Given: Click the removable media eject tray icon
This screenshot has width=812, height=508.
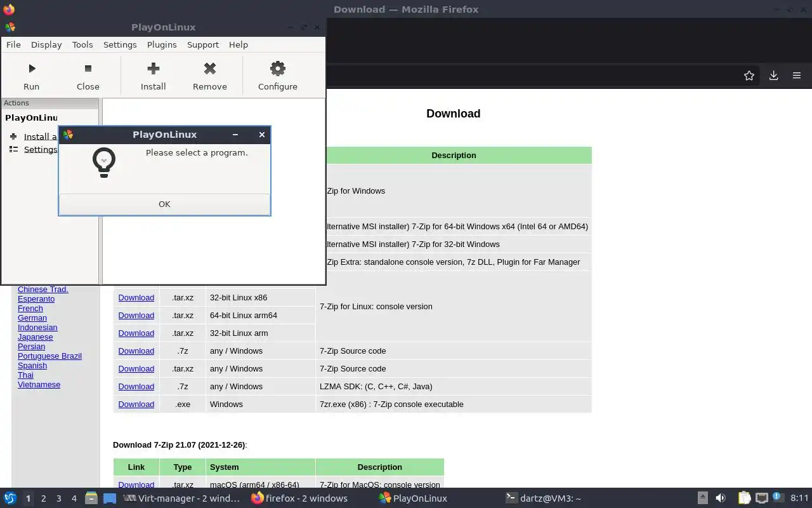Looking at the screenshot, I should pos(703,498).
